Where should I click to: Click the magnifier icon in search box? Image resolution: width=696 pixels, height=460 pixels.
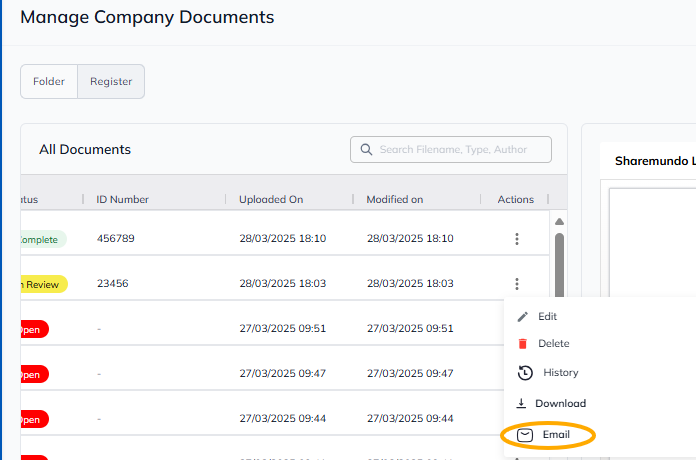point(366,150)
